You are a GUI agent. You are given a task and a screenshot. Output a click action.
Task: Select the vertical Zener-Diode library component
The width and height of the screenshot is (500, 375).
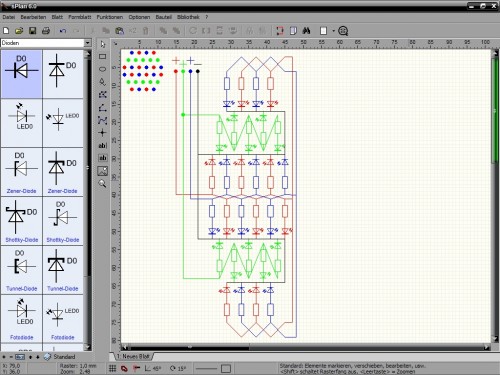pos(63,172)
